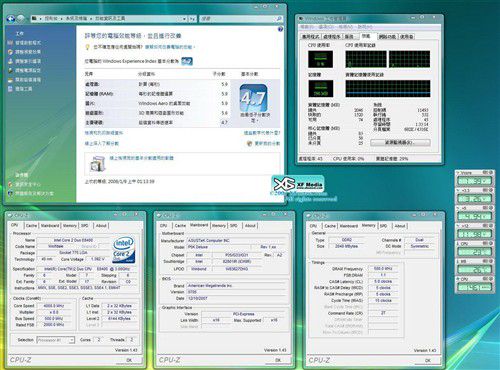Image resolution: width=500 pixels, height=370 pixels.
Task: Select the second tab in Task Manager
Action: point(332,36)
